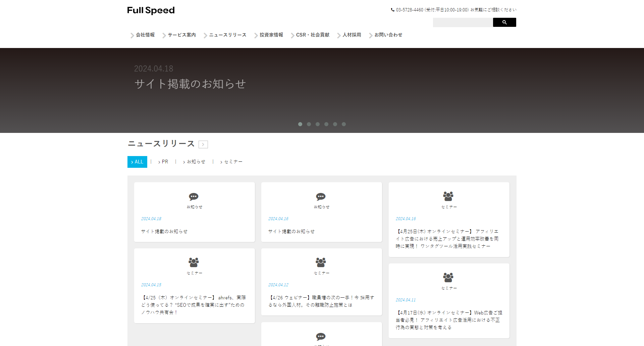
Task: Click the chevron before 会社情報
Action: tap(132, 35)
